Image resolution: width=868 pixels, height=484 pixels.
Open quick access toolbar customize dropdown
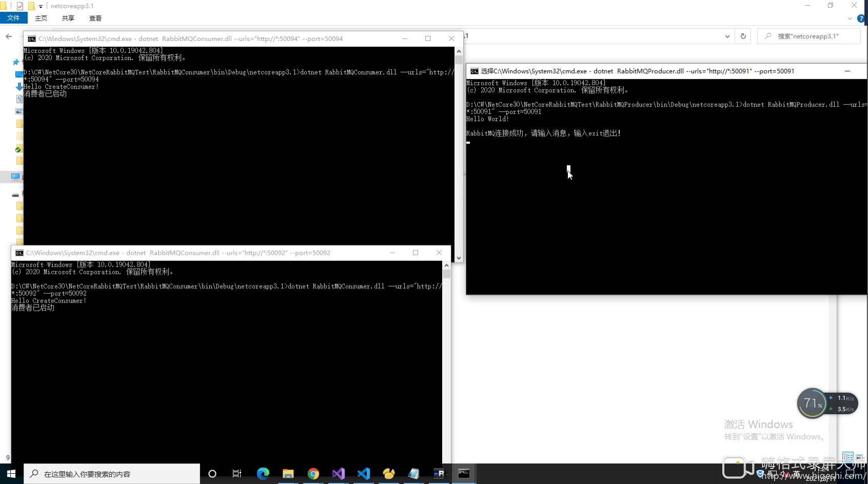tap(41, 7)
